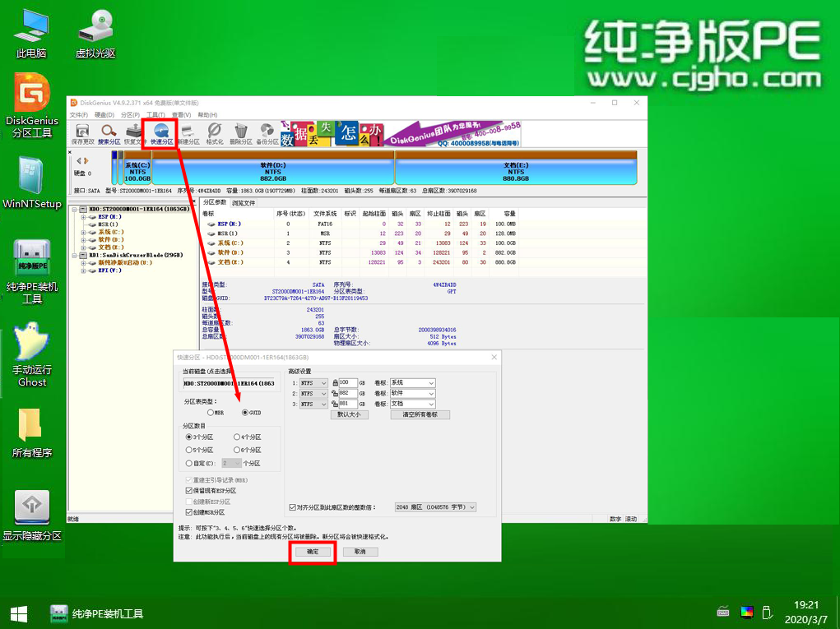
Task: Collapse the RD1:SanDiskCruzerBlade tree node
Action: coord(75,256)
